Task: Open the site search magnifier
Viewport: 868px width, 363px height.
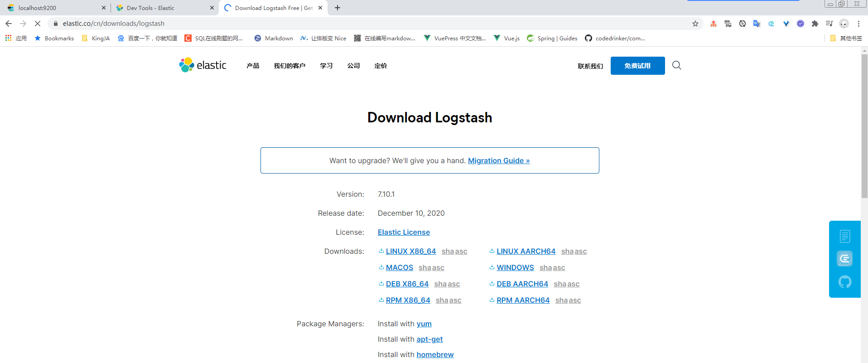Action: (x=676, y=65)
